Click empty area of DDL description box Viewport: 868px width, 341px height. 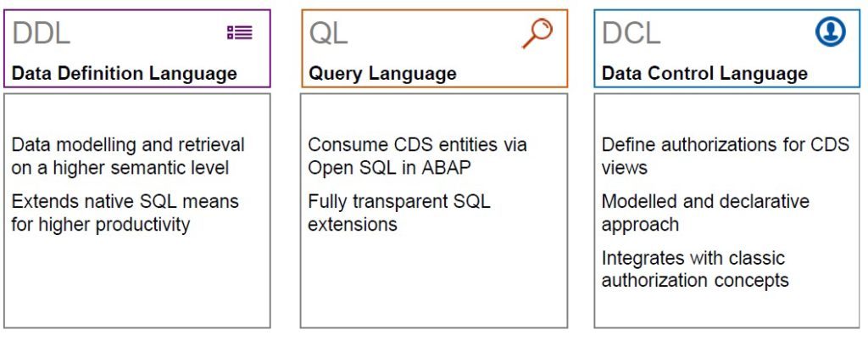136,282
